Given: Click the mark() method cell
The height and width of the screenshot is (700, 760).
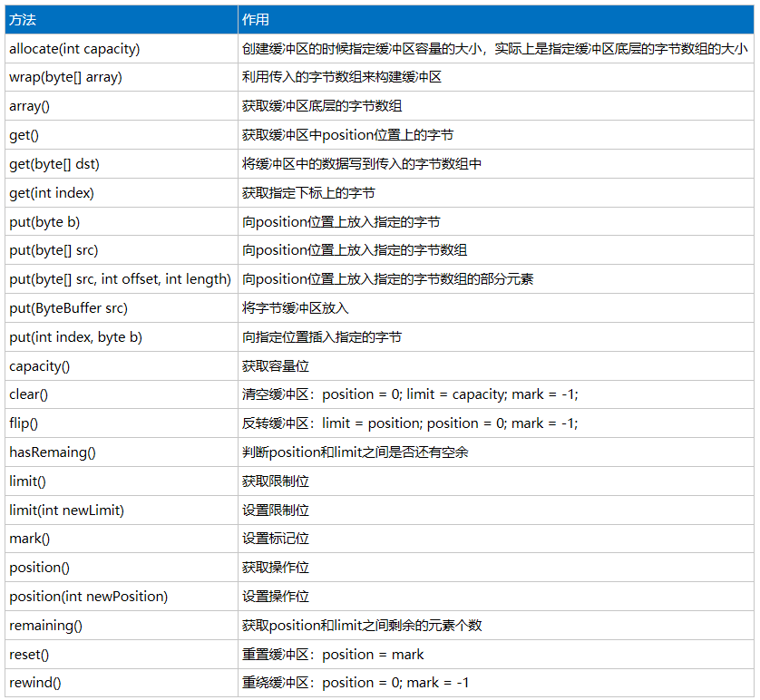Looking at the screenshot, I should click(x=122, y=539).
